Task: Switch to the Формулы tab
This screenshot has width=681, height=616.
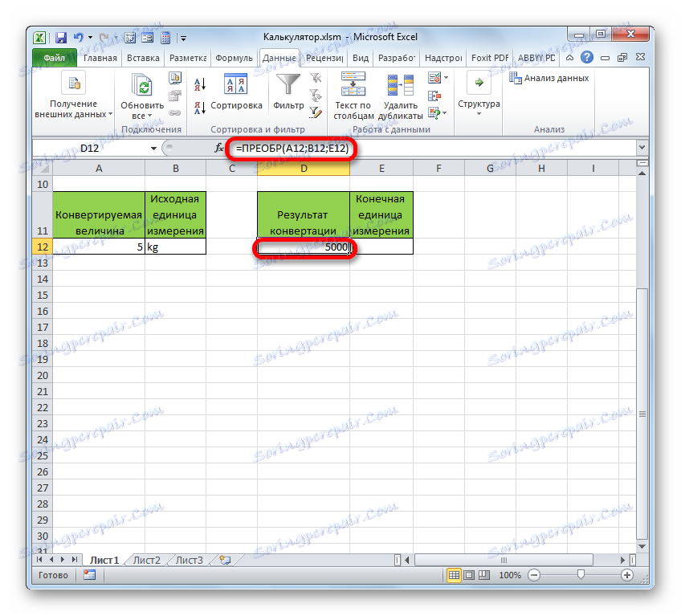Action: (234, 58)
